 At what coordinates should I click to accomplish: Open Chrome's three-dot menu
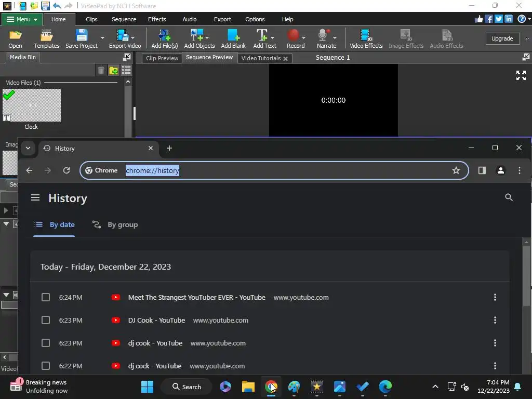[x=519, y=170]
